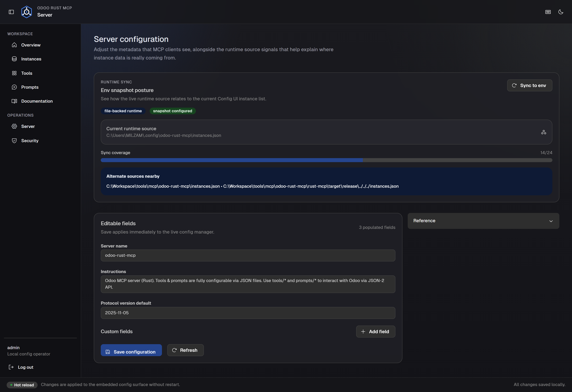Click the Server name input field
Image resolution: width=572 pixels, height=392 pixels.
pos(248,255)
